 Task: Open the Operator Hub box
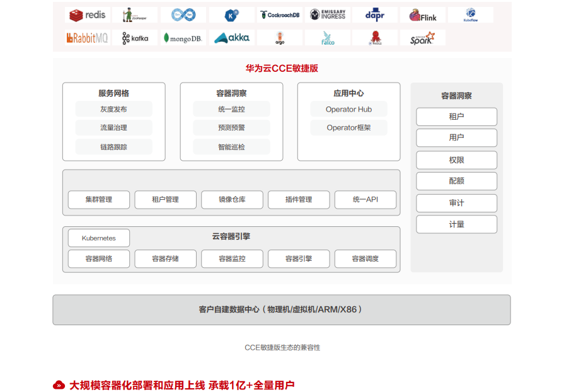point(348,109)
